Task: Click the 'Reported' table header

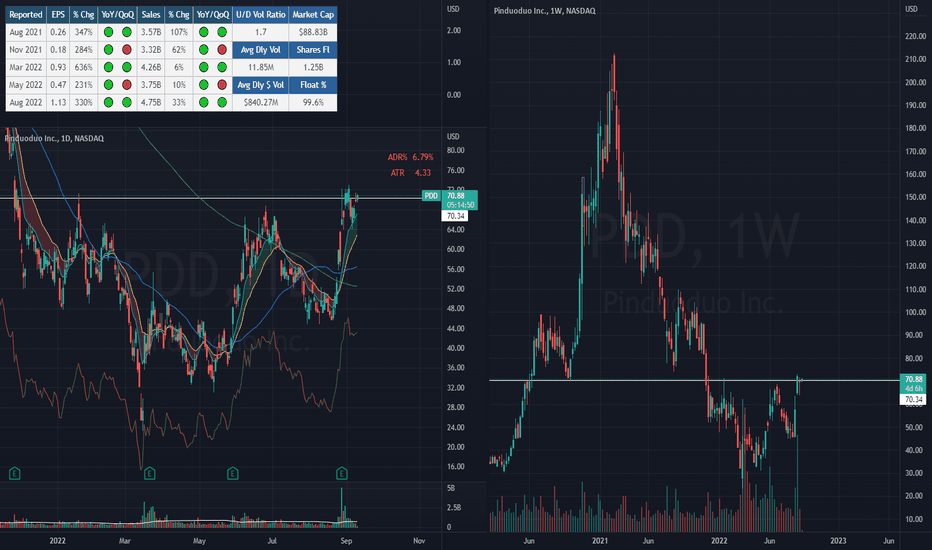Action: point(26,15)
